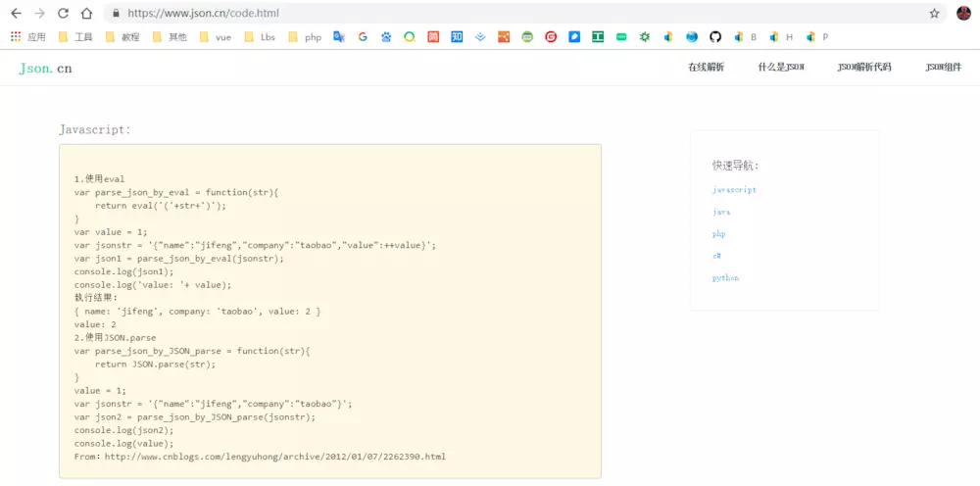
Task: Jump to the java quick-nav link
Action: pos(721,212)
